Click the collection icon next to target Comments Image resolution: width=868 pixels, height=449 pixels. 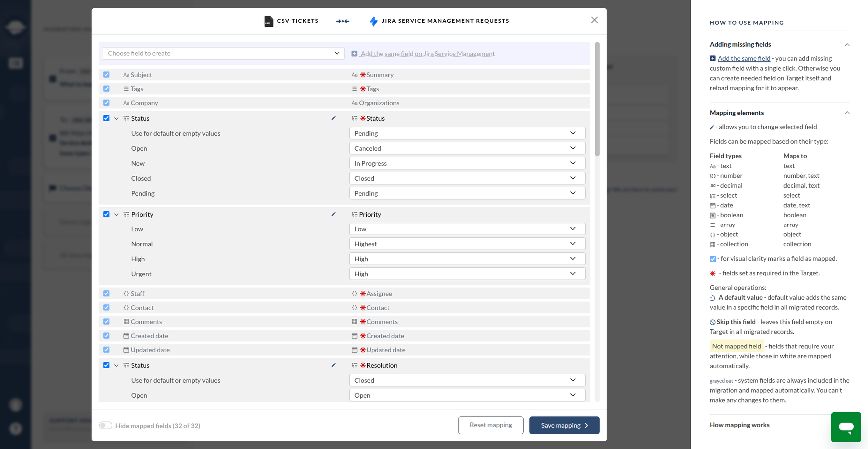click(354, 322)
